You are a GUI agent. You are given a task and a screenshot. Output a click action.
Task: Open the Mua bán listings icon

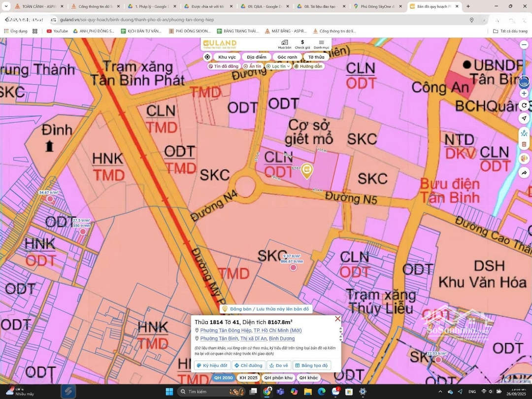click(284, 44)
